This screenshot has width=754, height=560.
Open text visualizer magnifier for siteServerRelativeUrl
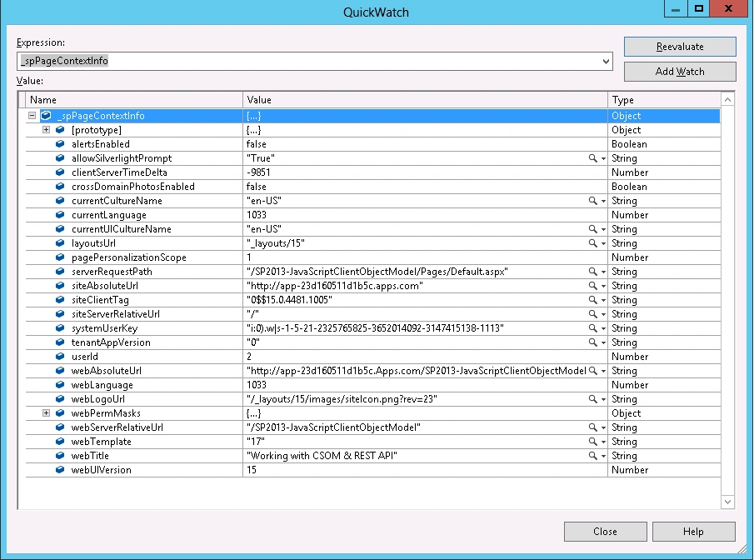click(x=593, y=313)
